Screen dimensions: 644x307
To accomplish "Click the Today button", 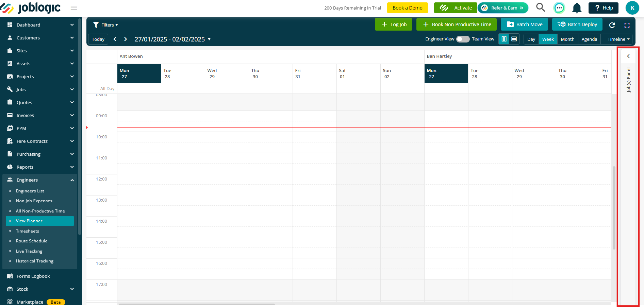I will point(98,39).
